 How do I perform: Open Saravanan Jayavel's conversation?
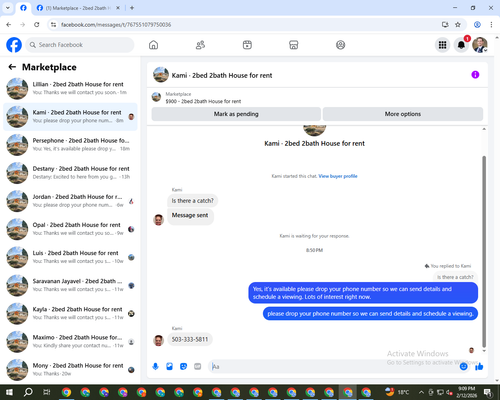70,285
